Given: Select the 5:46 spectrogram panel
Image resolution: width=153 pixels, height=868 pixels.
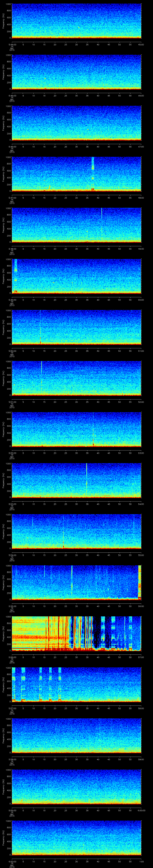Looking at the screenshot, I should pyautogui.click(x=76, y=123).
